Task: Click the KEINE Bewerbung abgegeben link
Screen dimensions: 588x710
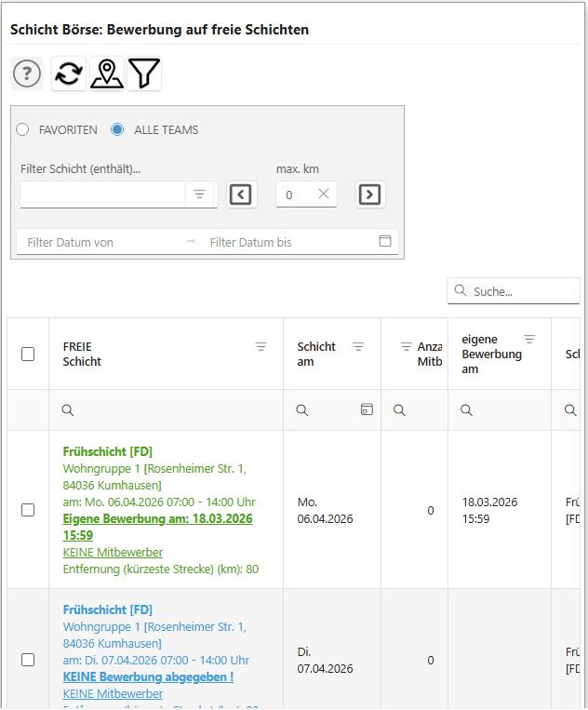Action: (x=148, y=677)
